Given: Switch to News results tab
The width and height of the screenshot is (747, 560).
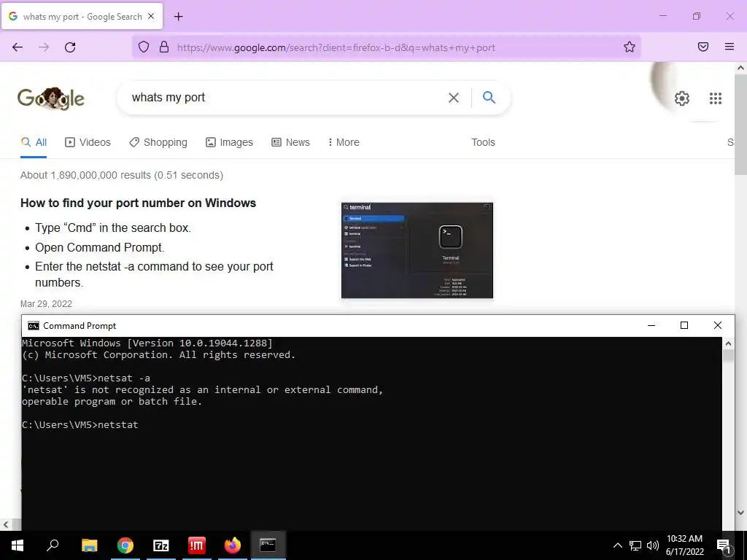Looking at the screenshot, I should tap(290, 142).
